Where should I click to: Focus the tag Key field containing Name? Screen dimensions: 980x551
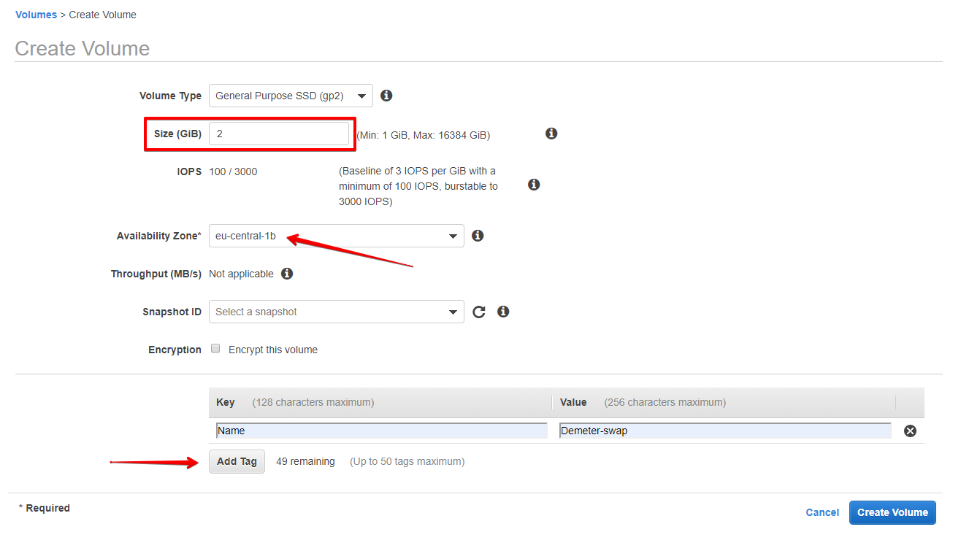click(382, 431)
